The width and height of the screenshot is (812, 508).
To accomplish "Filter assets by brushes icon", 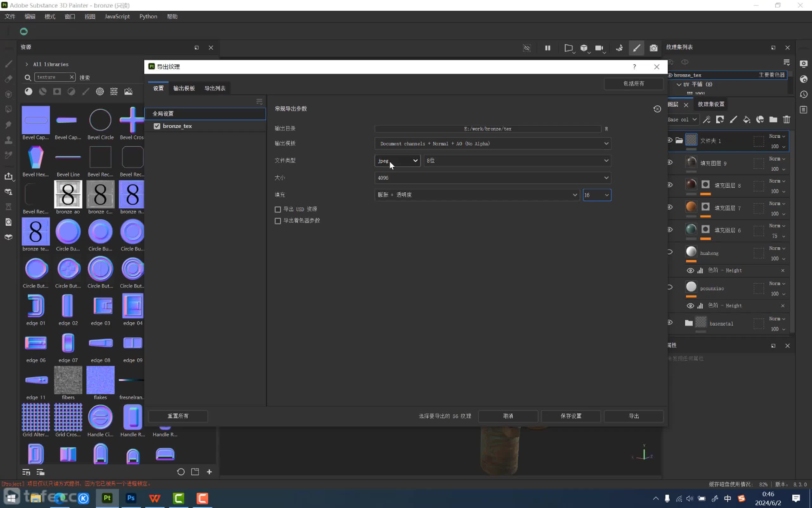I will click(x=86, y=91).
